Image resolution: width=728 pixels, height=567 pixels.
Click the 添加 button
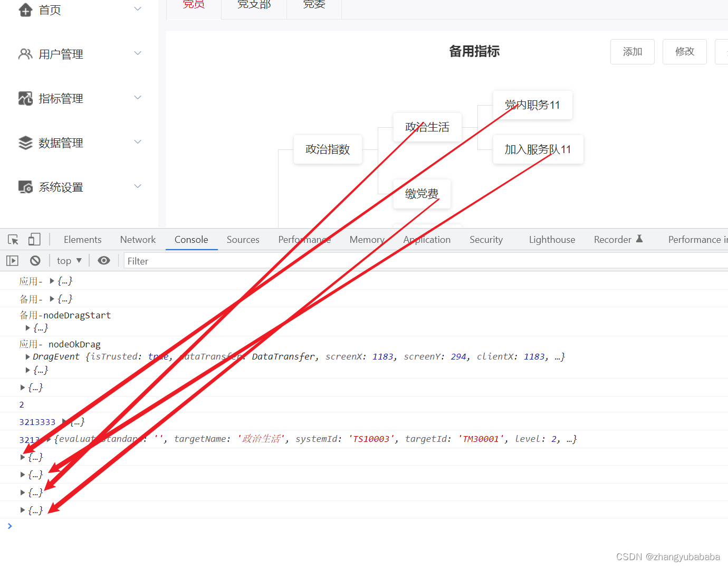tap(632, 52)
